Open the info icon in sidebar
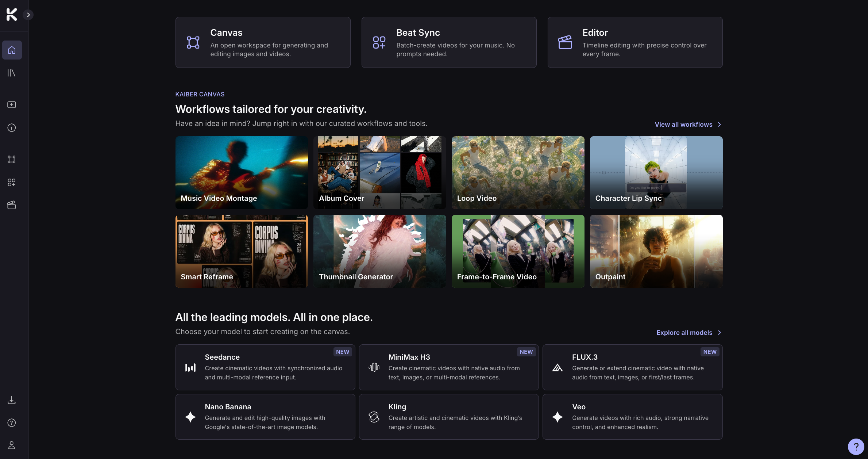This screenshot has height=459, width=868. [x=12, y=128]
